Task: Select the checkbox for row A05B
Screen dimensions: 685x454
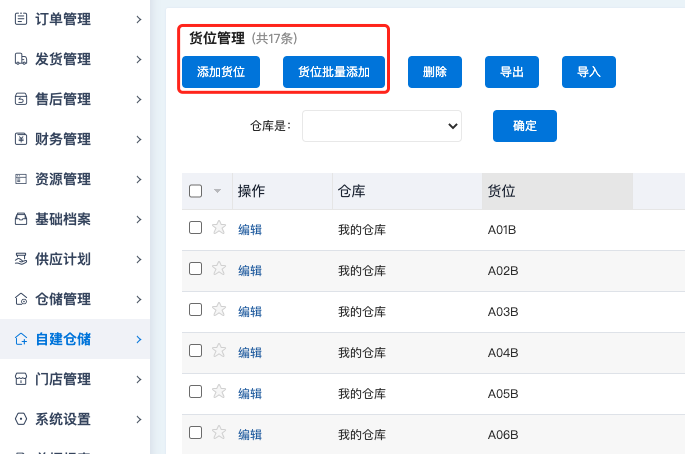Action: pos(196,392)
